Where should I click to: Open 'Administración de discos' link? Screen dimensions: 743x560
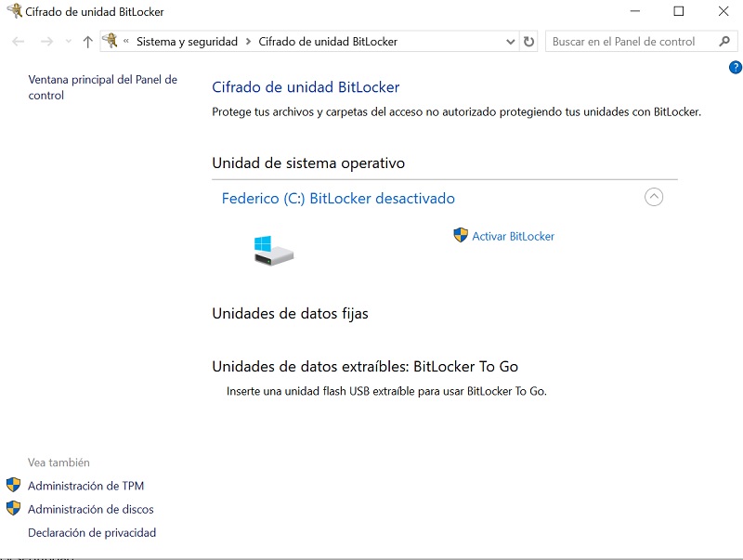pyautogui.click(x=90, y=509)
